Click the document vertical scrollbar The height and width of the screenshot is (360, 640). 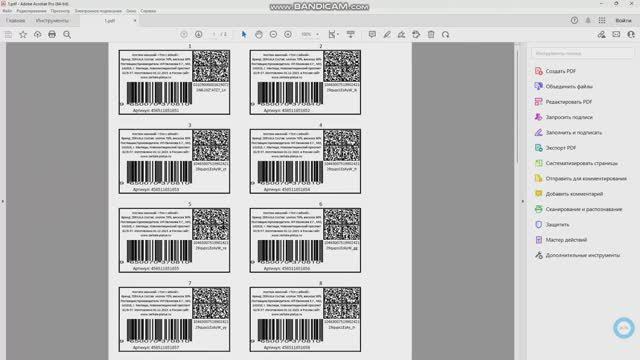517,106
